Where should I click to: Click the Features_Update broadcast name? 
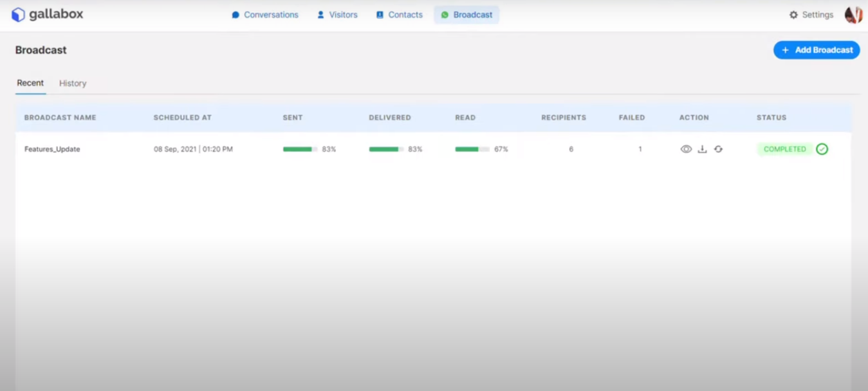pos(52,149)
